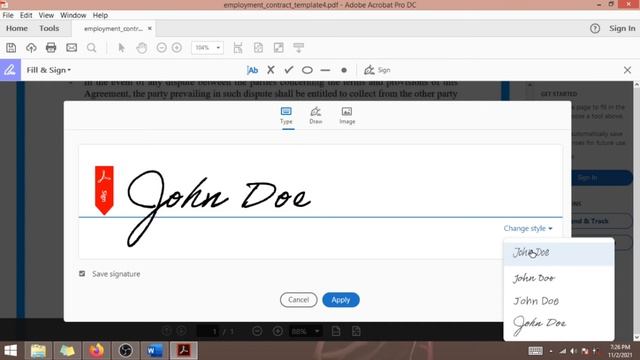Select the Hand pan tool
Viewport: 640px width, 360px height.
point(142,48)
